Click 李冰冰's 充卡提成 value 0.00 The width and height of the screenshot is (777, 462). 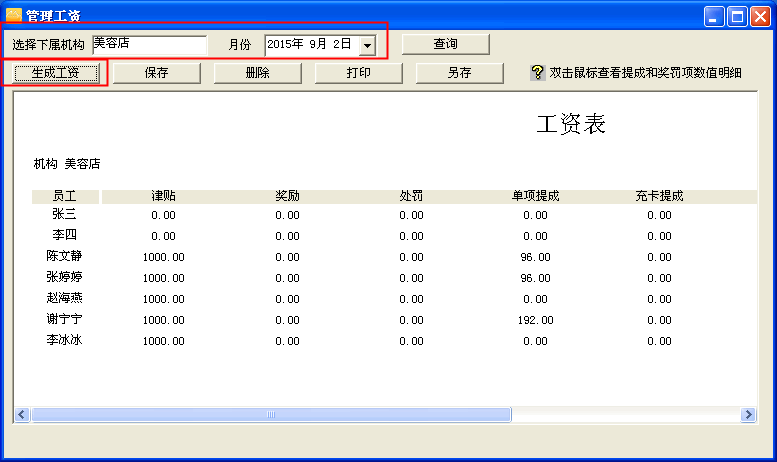[659, 341]
